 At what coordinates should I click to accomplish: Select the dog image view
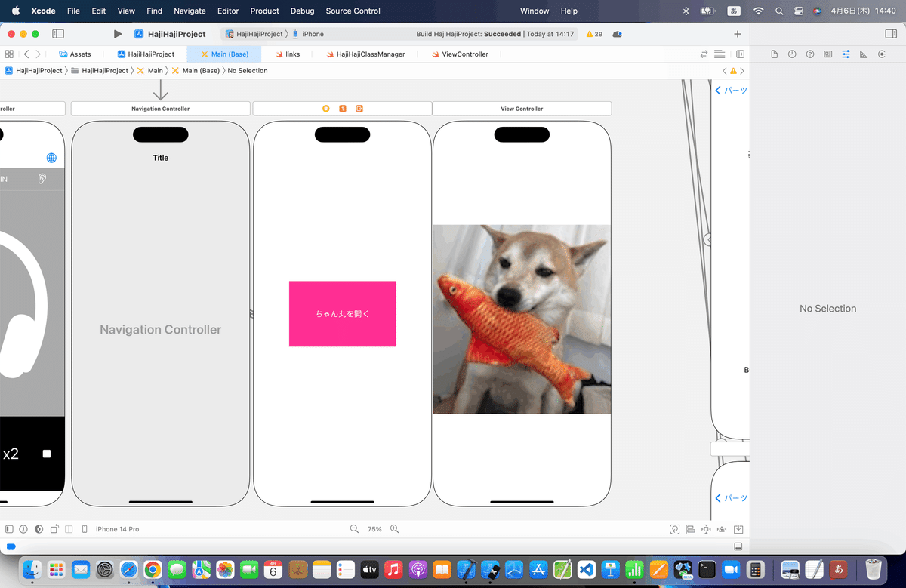(522, 319)
